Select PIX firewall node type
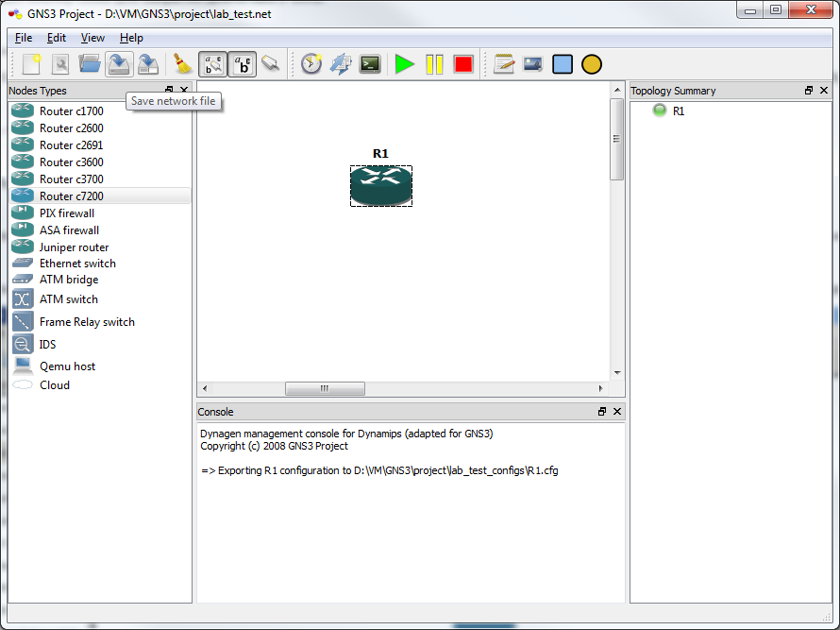Viewport: 840px width, 630px height. pyautogui.click(x=100, y=213)
